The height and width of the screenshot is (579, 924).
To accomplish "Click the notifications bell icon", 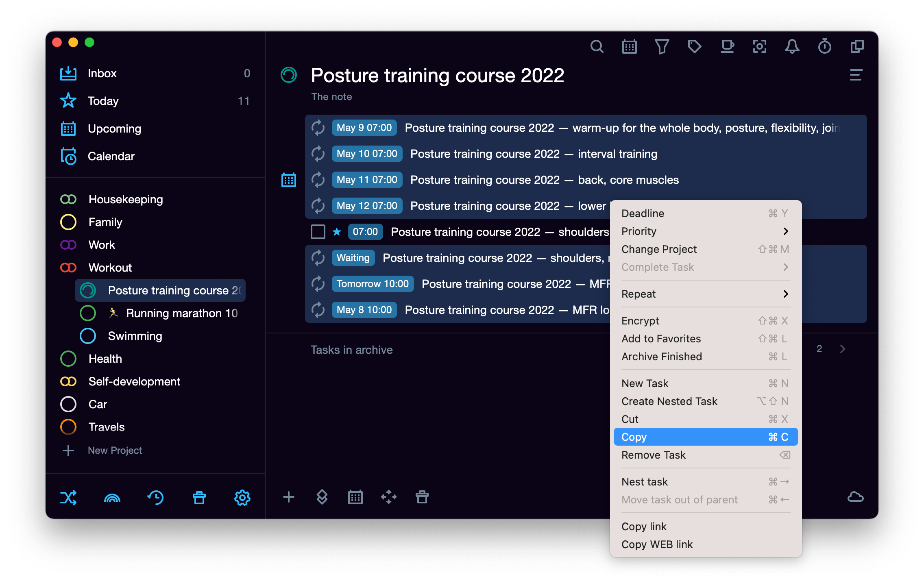I will point(792,47).
